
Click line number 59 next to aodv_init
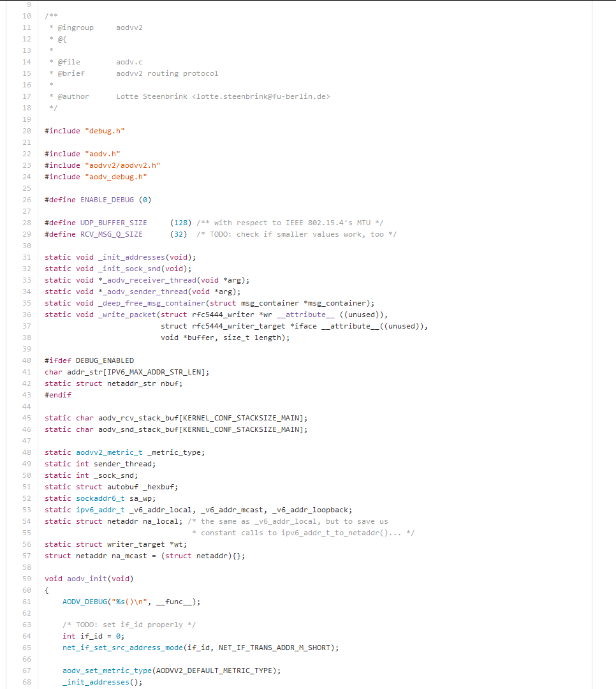27,579
